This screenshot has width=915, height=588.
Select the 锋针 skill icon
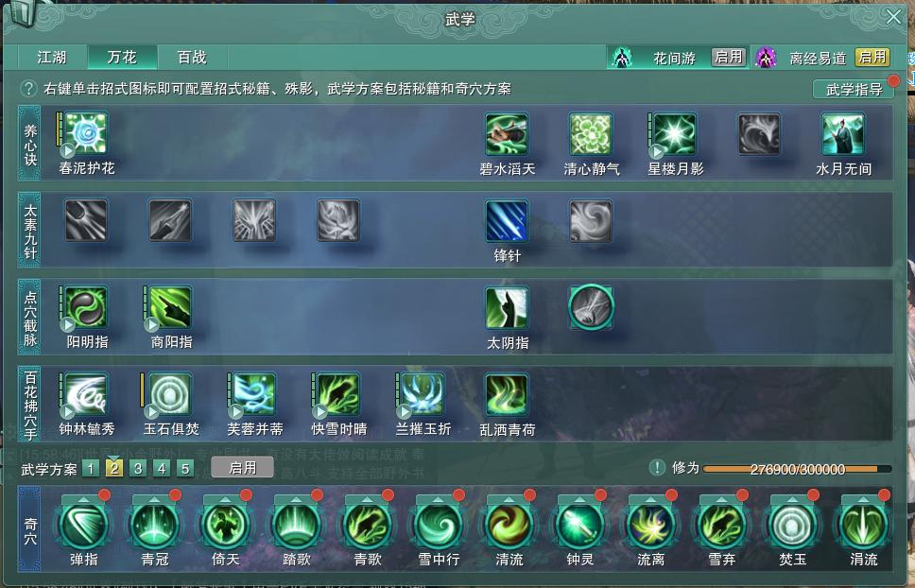[x=507, y=221]
